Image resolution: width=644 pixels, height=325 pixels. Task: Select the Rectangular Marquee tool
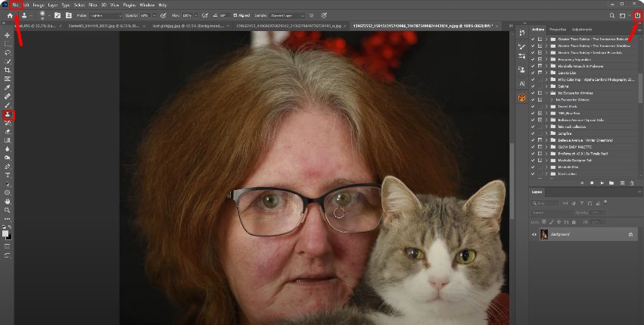pyautogui.click(x=8, y=44)
